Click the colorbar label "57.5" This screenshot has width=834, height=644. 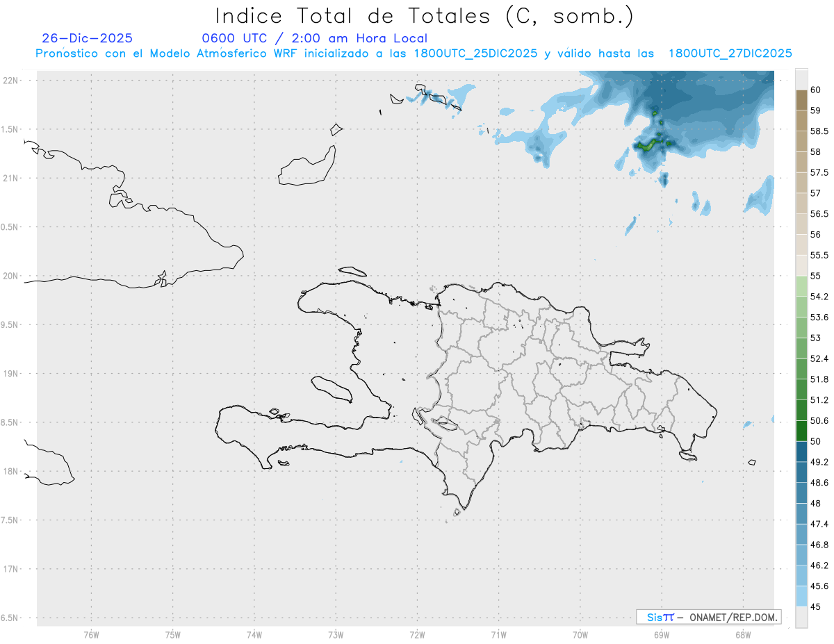tap(819, 172)
